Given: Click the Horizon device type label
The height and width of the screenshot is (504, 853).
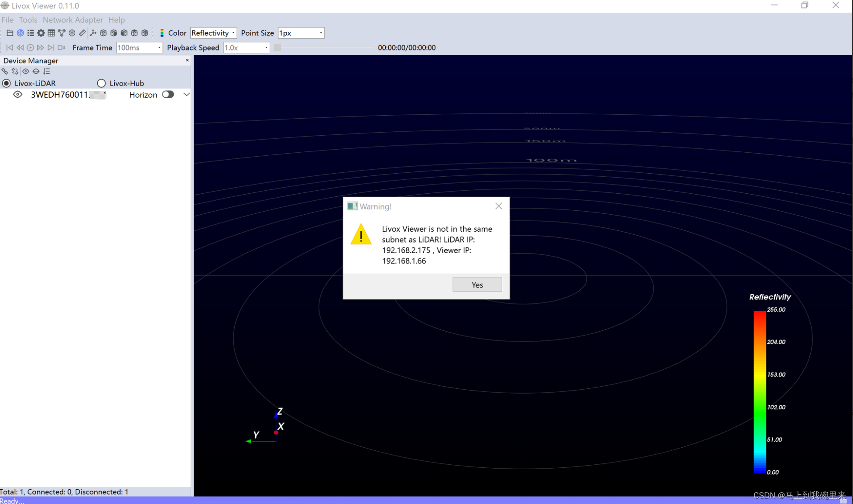Looking at the screenshot, I should (143, 95).
